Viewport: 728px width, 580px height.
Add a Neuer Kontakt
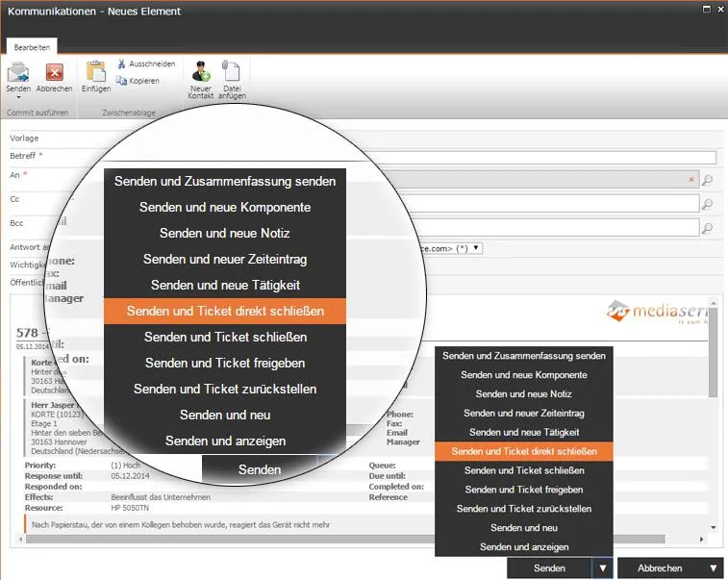pyautogui.click(x=201, y=71)
